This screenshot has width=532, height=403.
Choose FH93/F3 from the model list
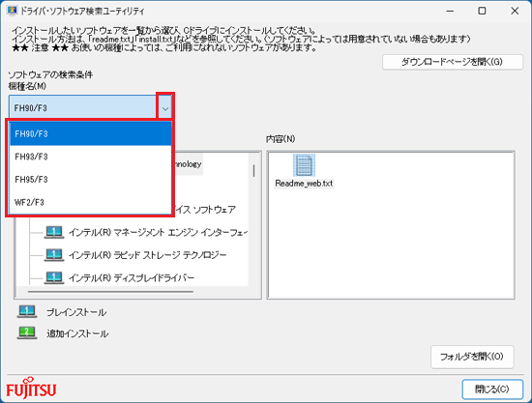click(90, 157)
